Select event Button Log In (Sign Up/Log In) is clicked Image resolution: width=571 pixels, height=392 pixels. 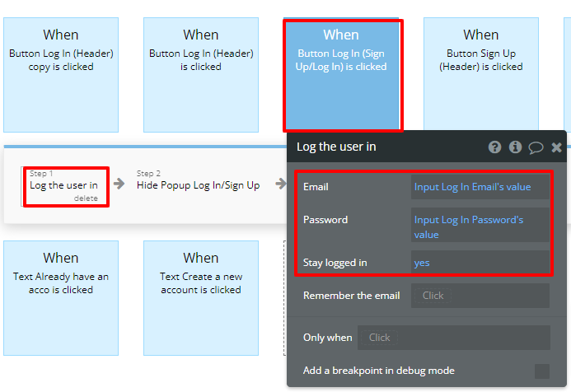pos(341,75)
